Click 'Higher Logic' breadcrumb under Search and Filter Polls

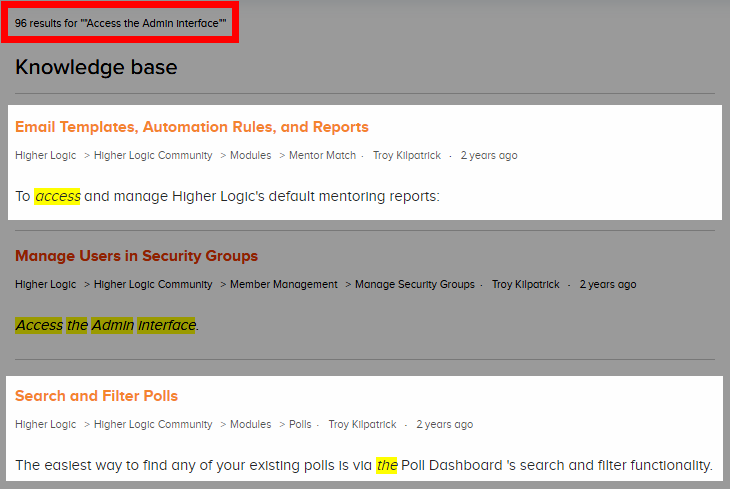pos(46,424)
